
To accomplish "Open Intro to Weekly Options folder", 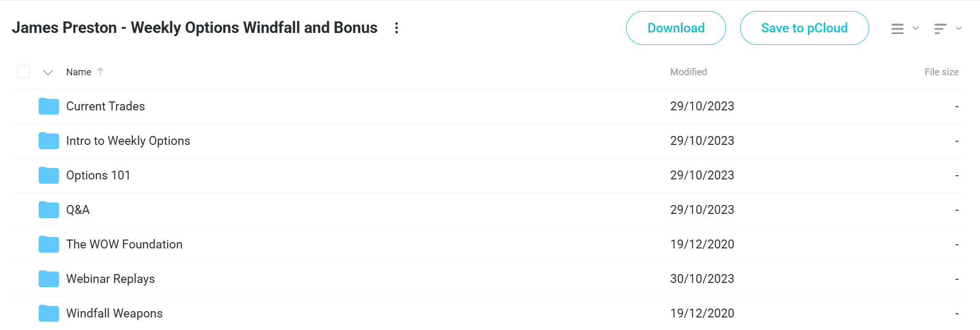I will coord(128,141).
